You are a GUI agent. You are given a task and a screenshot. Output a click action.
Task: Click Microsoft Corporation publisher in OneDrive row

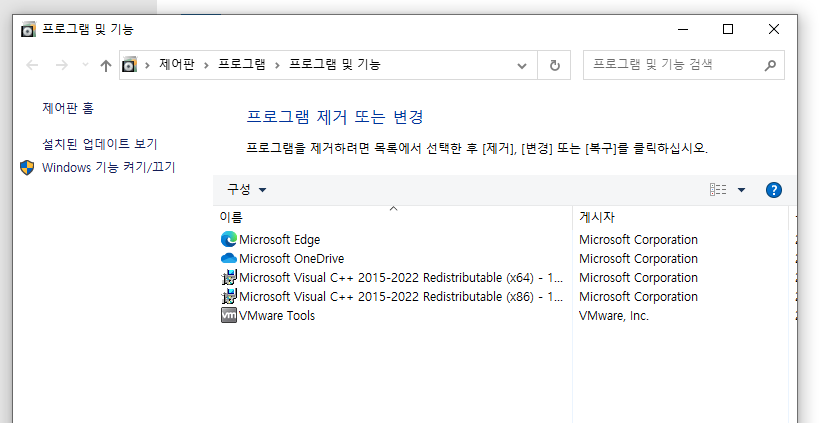click(638, 258)
